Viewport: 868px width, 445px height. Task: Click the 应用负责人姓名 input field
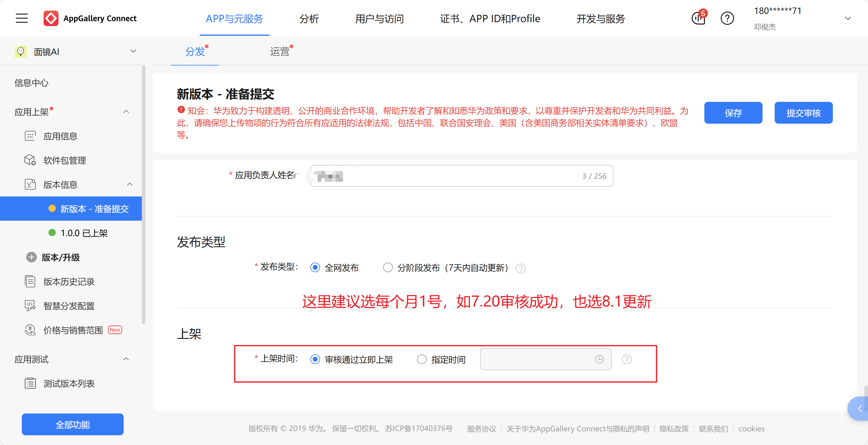click(x=462, y=176)
